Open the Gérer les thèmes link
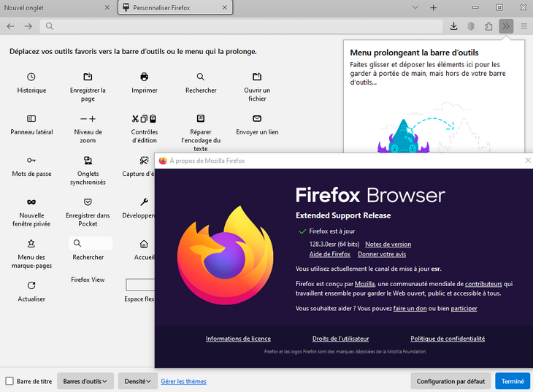Screen dimensions: 533x392 (183, 382)
